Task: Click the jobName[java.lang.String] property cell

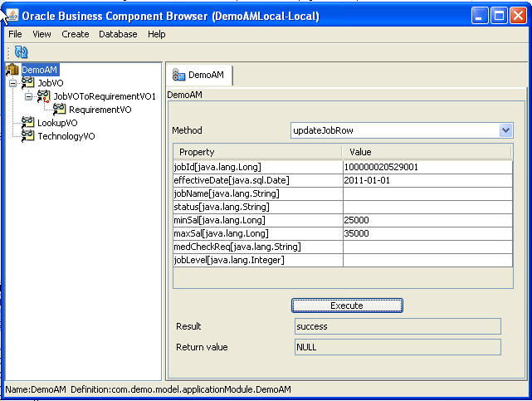Action: click(258, 193)
